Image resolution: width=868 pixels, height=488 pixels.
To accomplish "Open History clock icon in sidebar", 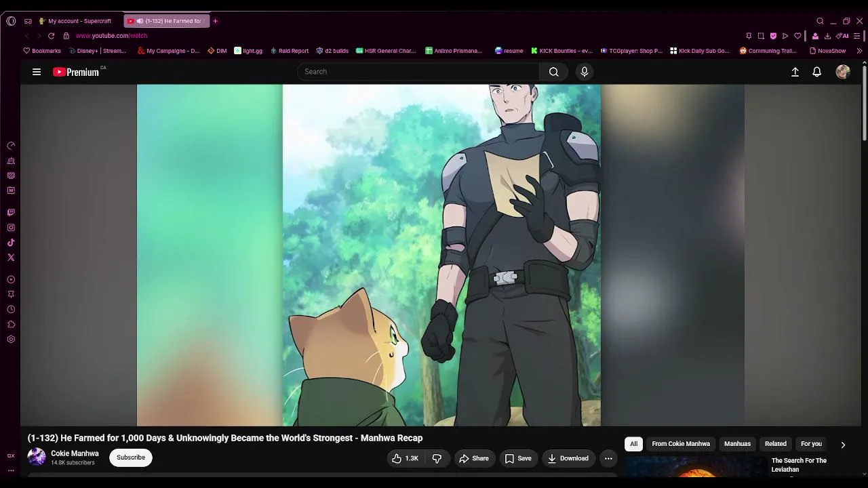I will (11, 310).
